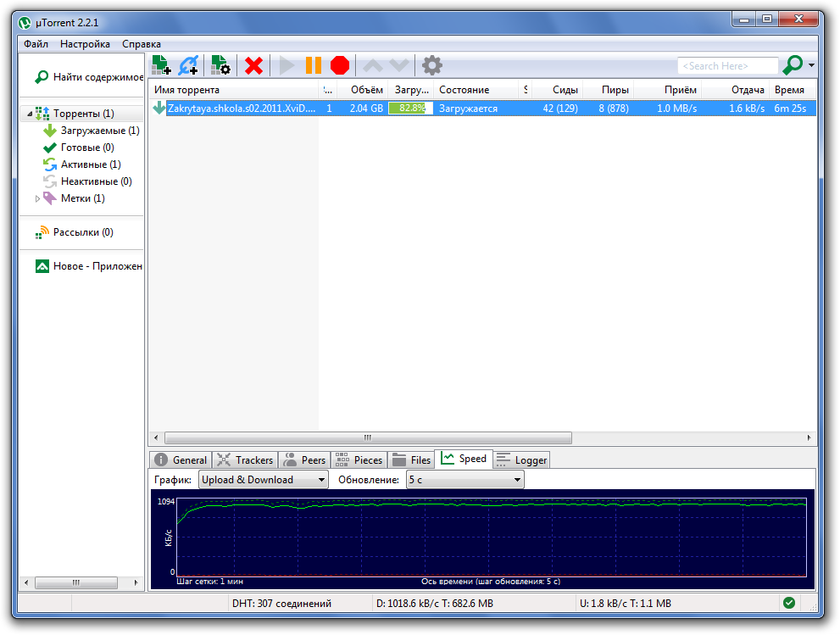Click the D: 1018.6 kB/c download status

(435, 604)
